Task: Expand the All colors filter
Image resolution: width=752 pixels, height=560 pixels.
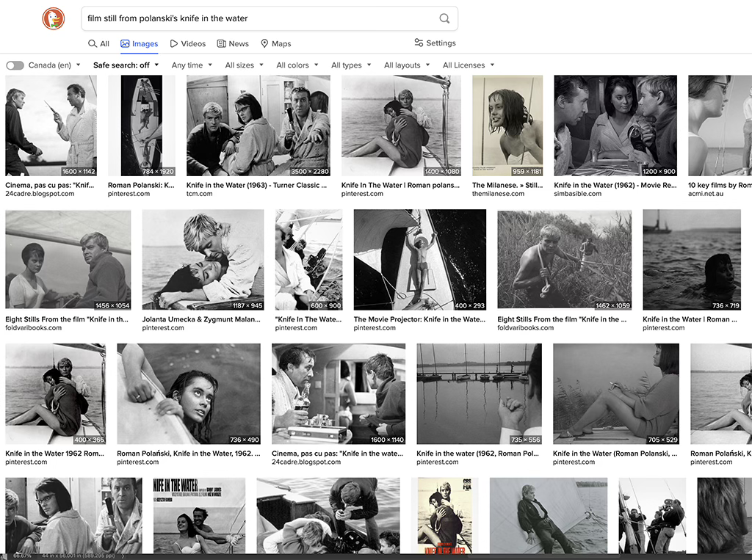Action: tap(297, 65)
